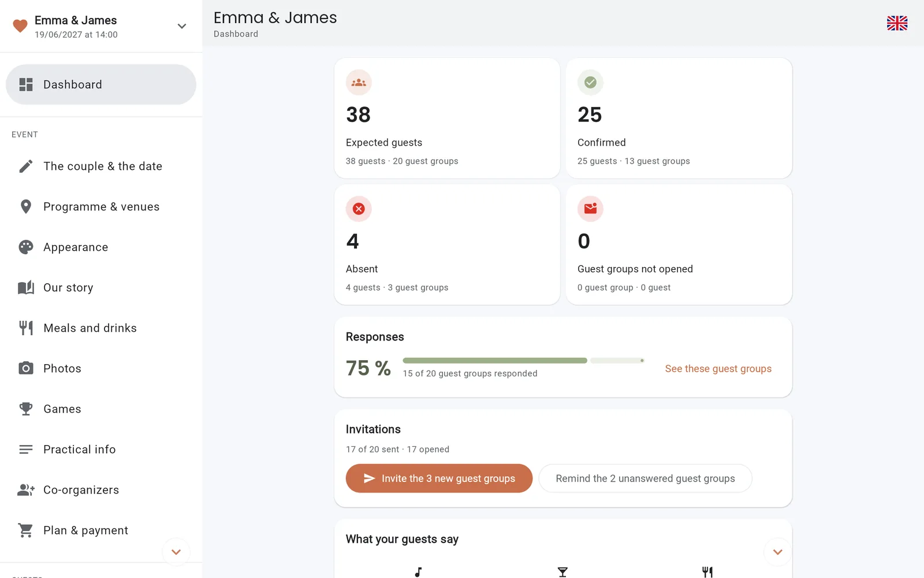
Task: Click the music note icon in guest feedback
Action: tap(418, 572)
